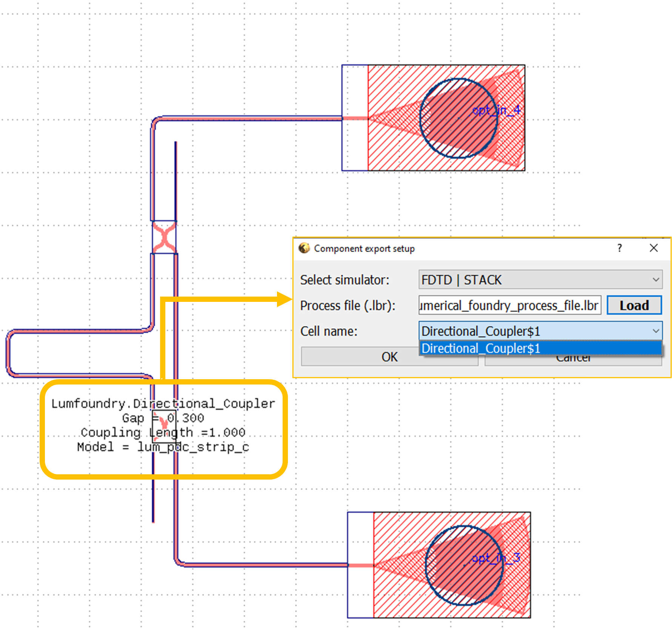
Task: Close the Component export setup dialog
Action: point(654,248)
